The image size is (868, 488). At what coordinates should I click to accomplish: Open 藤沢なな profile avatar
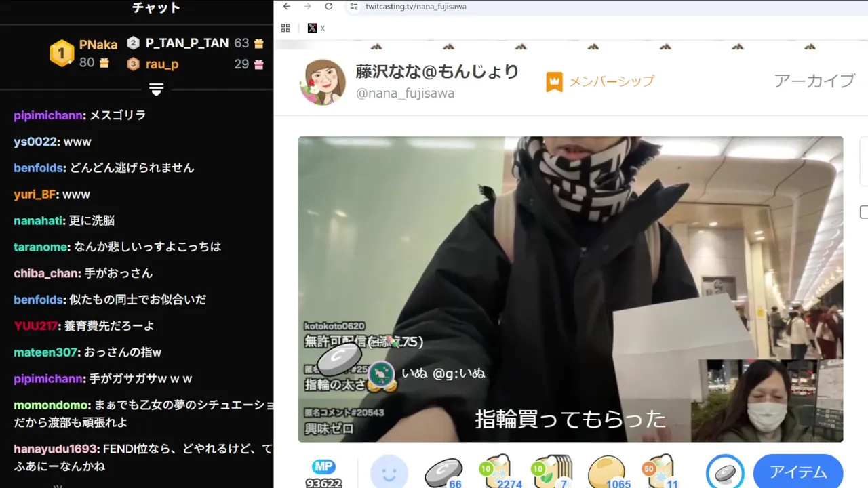[x=323, y=82]
